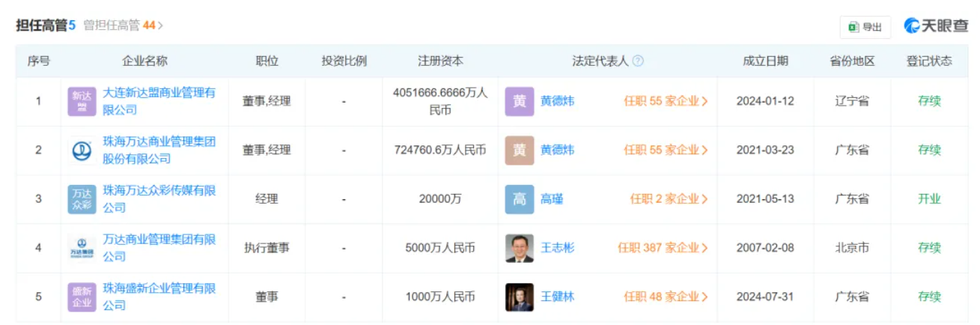This screenshot has width=980, height=325.
Task: Click the date 2007-02-08
Action: coord(765,248)
